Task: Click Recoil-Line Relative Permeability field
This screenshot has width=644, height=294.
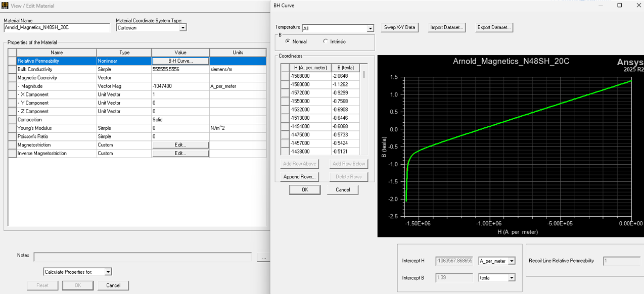Action: pyautogui.click(x=622, y=261)
